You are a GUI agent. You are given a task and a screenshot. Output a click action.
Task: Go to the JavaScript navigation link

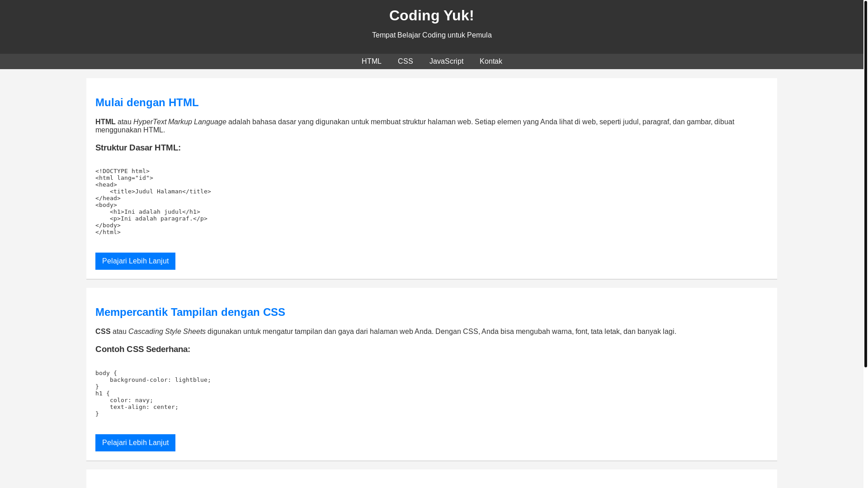click(446, 61)
